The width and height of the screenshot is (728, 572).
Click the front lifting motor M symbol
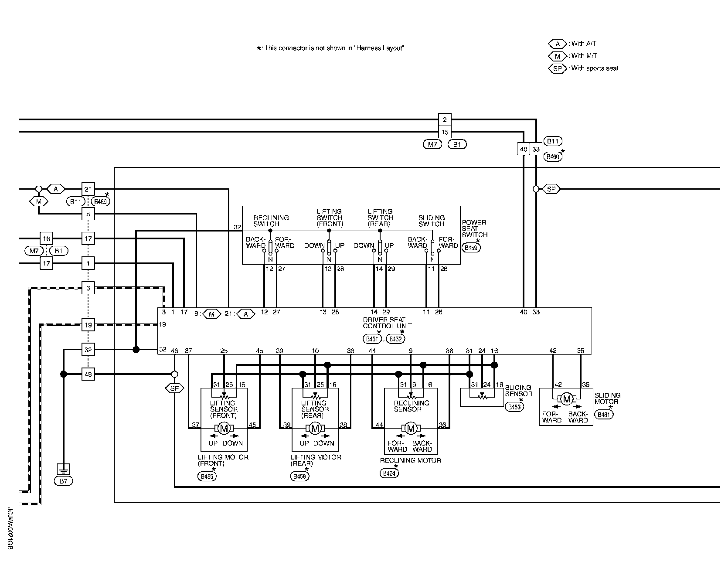[x=224, y=429]
